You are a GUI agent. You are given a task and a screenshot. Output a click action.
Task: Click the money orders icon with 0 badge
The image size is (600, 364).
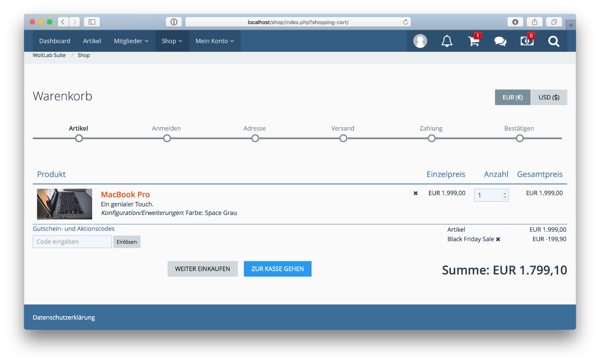click(x=527, y=41)
